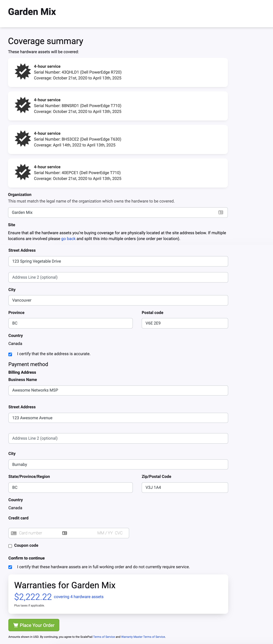Viewport: 273px width, 644px height.
Task: Click the verified badge for serial 43QHLD1
Action: 23,72
